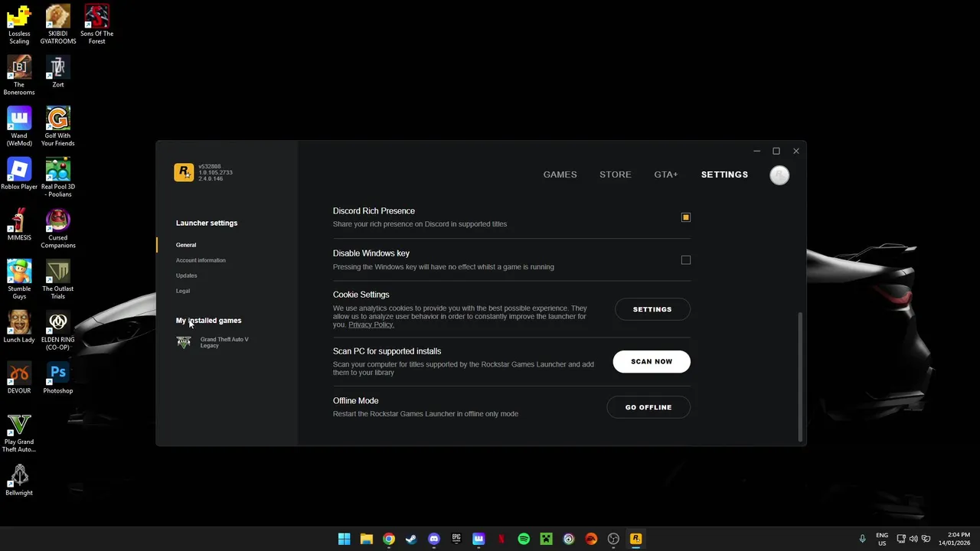Open Legal settings section
Image resolution: width=980 pixels, height=551 pixels.
(x=183, y=291)
